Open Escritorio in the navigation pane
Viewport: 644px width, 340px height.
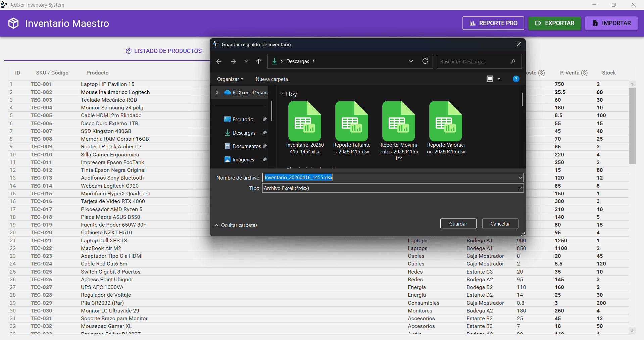pyautogui.click(x=239, y=119)
